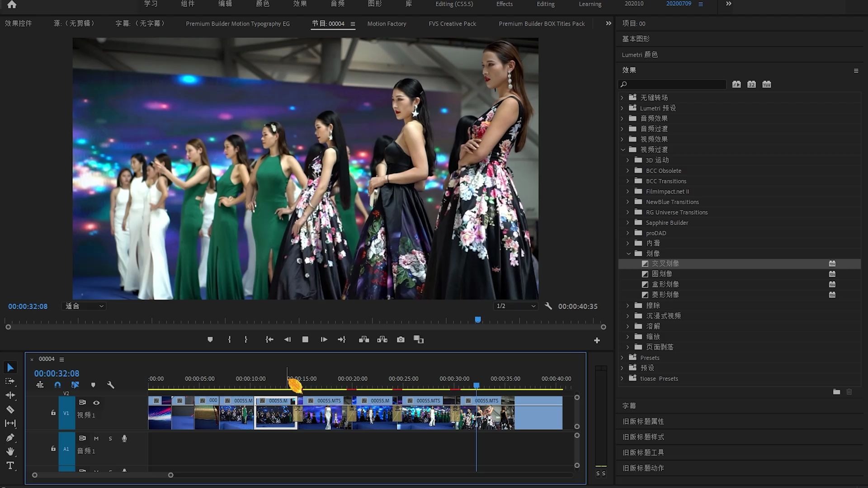Select the Pen tool
The image size is (868, 488).
10,437
